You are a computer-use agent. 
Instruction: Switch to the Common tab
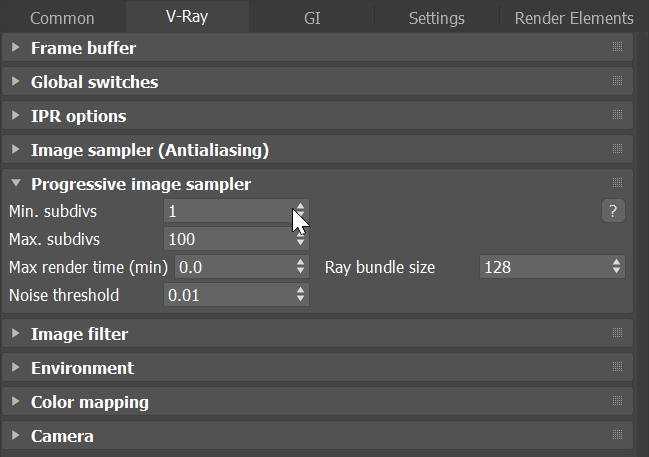tap(62, 18)
